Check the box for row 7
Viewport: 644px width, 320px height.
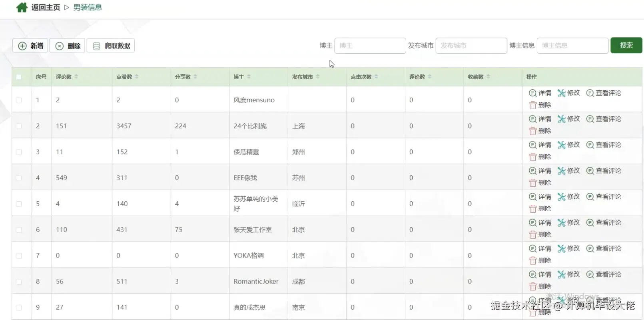[x=19, y=256]
